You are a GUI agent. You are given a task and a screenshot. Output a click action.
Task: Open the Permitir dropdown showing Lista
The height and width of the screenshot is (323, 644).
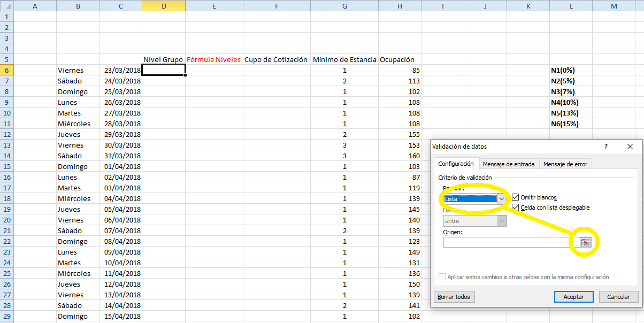[x=501, y=199]
